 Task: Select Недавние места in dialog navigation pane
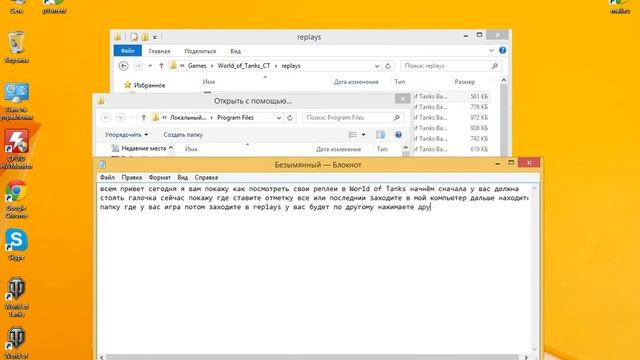[144, 148]
